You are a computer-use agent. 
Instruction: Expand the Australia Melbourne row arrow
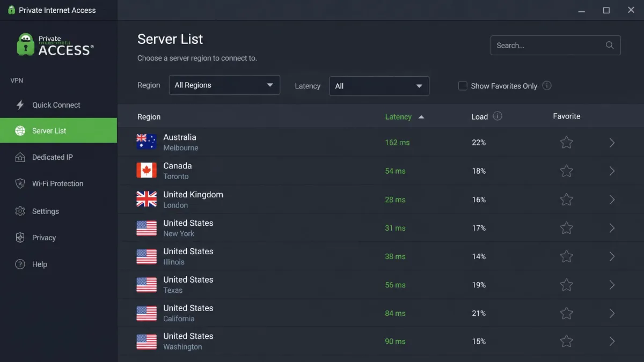[612, 143]
